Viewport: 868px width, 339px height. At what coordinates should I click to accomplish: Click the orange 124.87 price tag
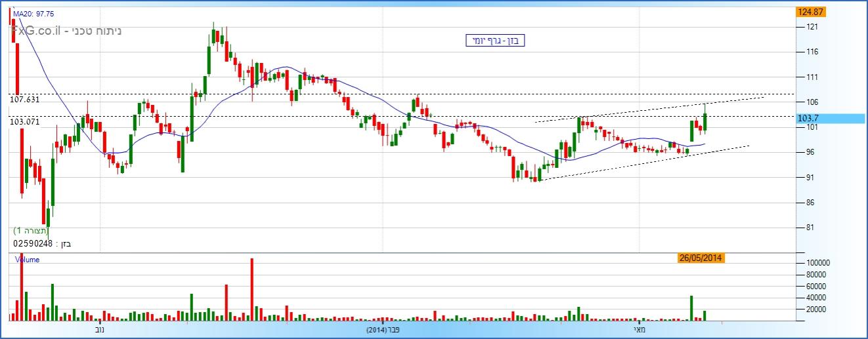[x=810, y=12]
